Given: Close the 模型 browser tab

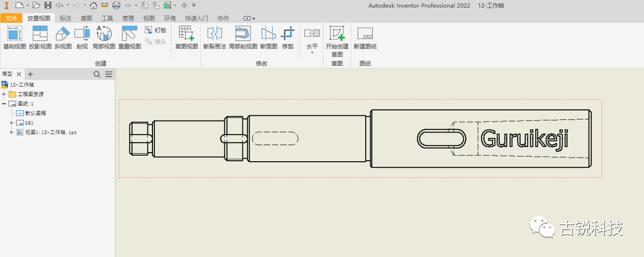Looking at the screenshot, I should tap(19, 74).
